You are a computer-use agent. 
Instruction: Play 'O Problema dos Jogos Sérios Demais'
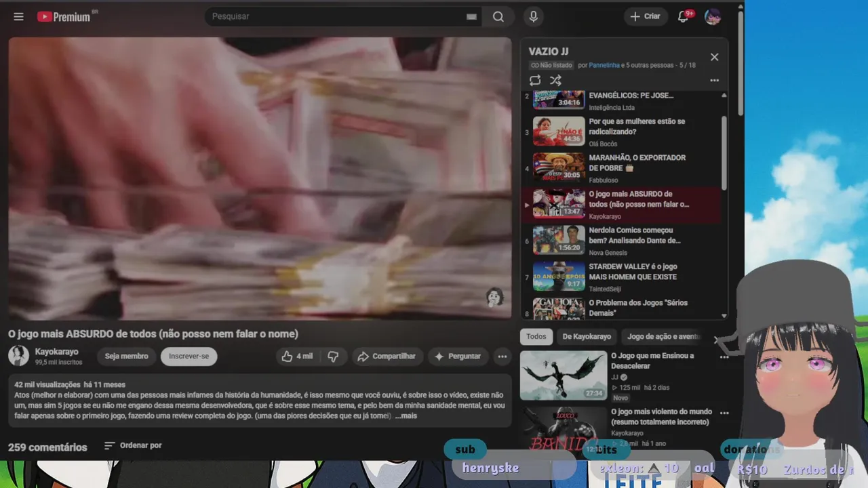pyautogui.click(x=620, y=308)
